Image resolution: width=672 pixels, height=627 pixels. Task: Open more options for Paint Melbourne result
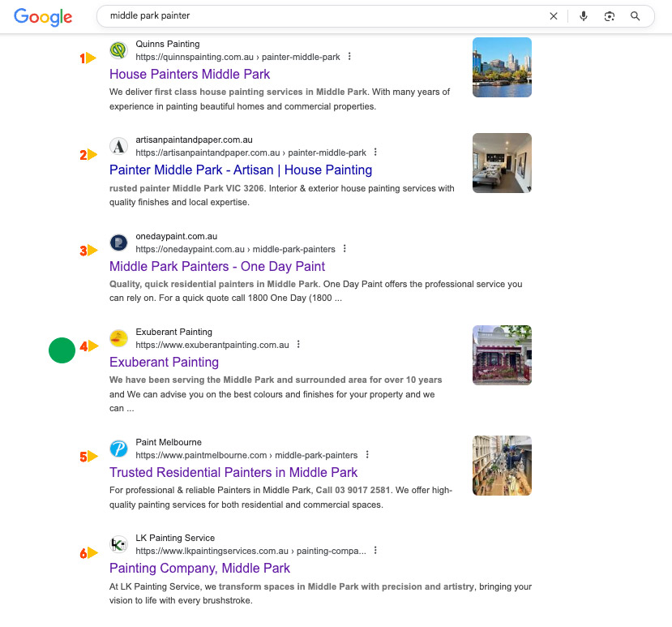pyautogui.click(x=367, y=454)
